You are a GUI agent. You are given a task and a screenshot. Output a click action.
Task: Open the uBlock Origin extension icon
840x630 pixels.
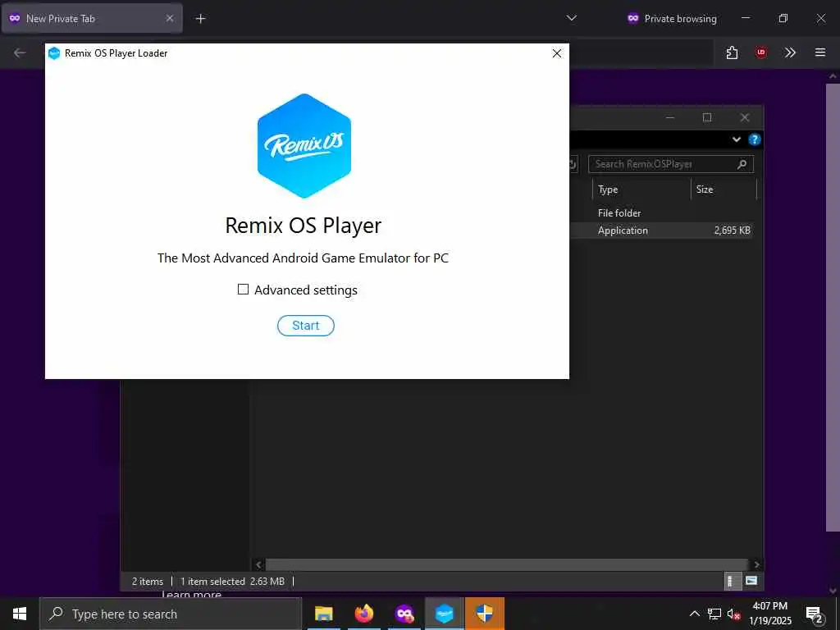tap(760, 52)
